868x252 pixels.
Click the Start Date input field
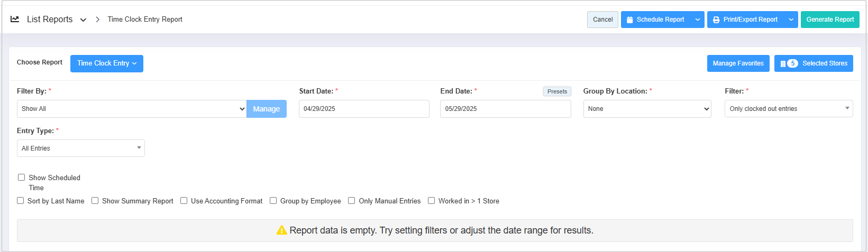click(x=364, y=109)
